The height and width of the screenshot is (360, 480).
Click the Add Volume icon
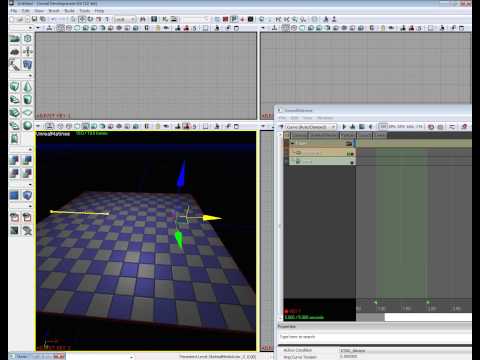pyautogui.click(x=27, y=195)
